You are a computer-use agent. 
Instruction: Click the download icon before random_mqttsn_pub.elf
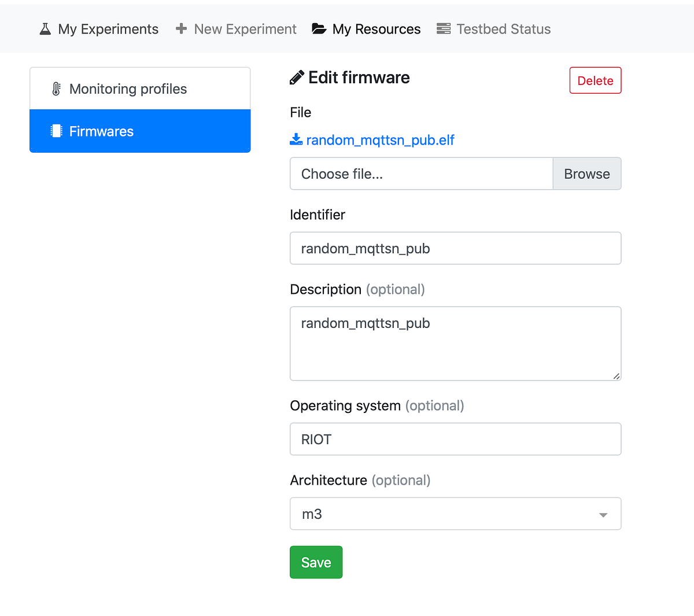click(296, 139)
